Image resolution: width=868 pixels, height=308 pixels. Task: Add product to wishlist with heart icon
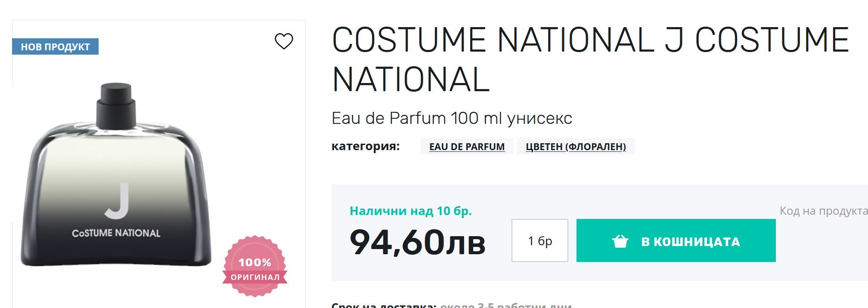tap(284, 41)
